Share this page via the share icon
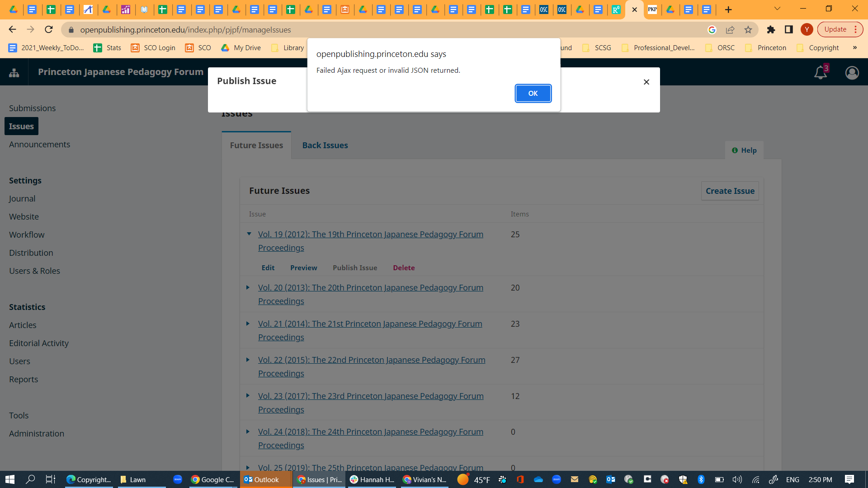This screenshot has height=488, width=868. click(730, 29)
